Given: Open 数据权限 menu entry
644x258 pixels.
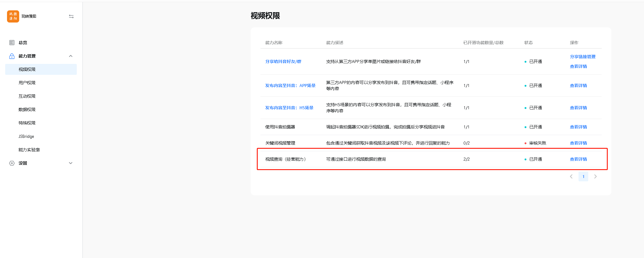Looking at the screenshot, I should click(x=27, y=110).
